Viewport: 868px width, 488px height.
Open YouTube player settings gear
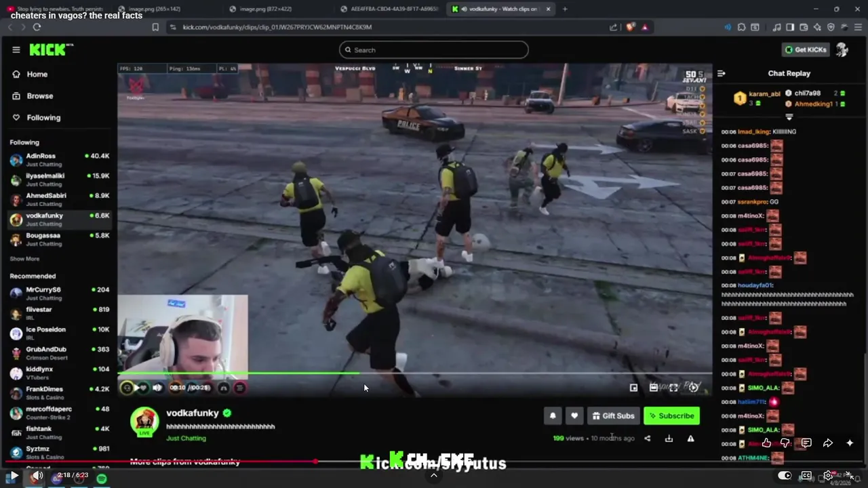[828, 476]
